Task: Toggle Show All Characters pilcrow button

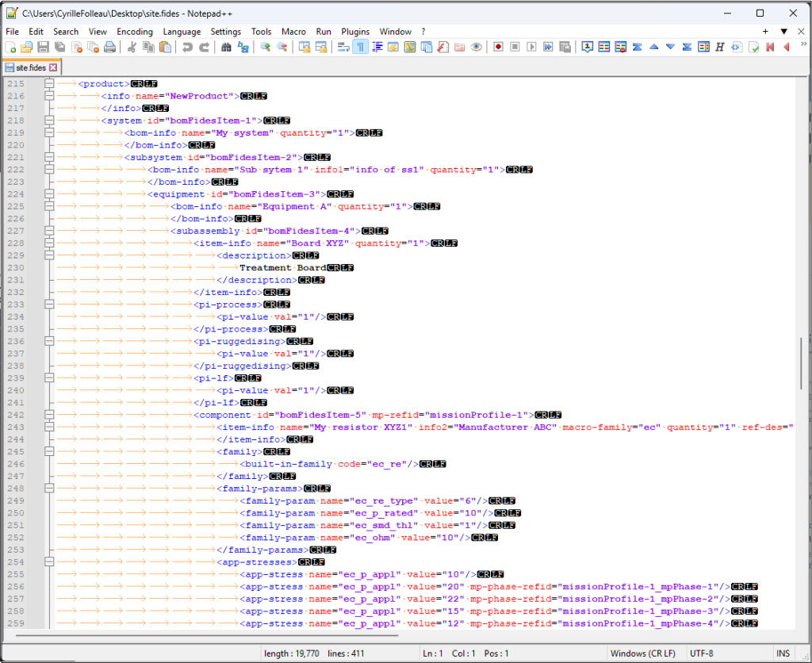Action: click(x=360, y=48)
